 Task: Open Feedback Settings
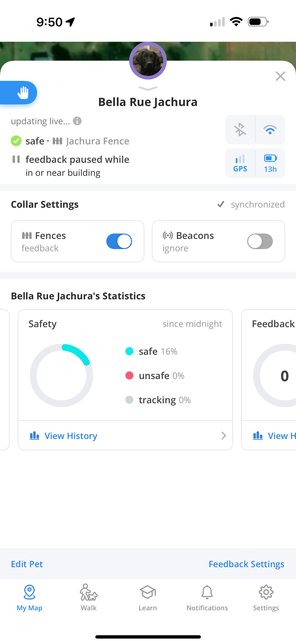click(x=246, y=564)
